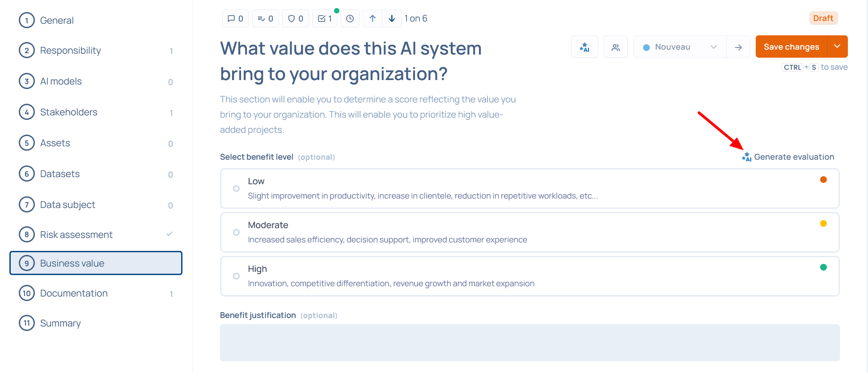Navigate to the Documentation step
Image resolution: width=868 pixels, height=373 pixels.
click(x=74, y=293)
